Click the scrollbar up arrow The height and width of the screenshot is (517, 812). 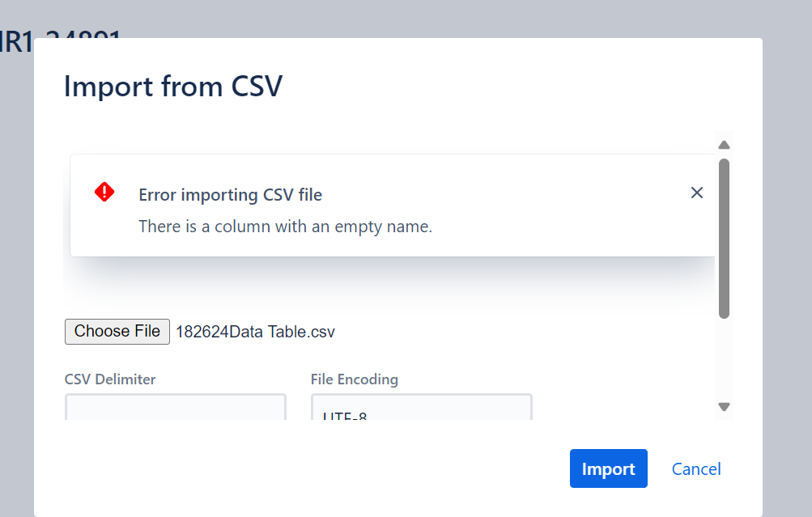pos(724,145)
